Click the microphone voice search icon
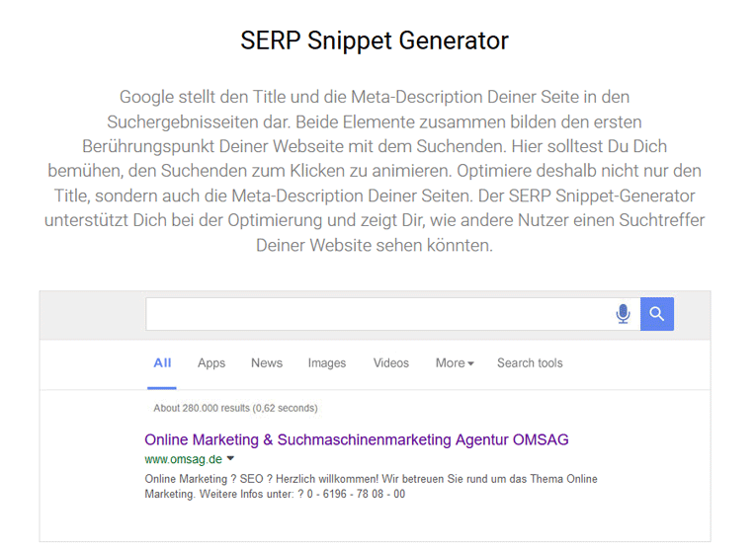 pos(623,314)
